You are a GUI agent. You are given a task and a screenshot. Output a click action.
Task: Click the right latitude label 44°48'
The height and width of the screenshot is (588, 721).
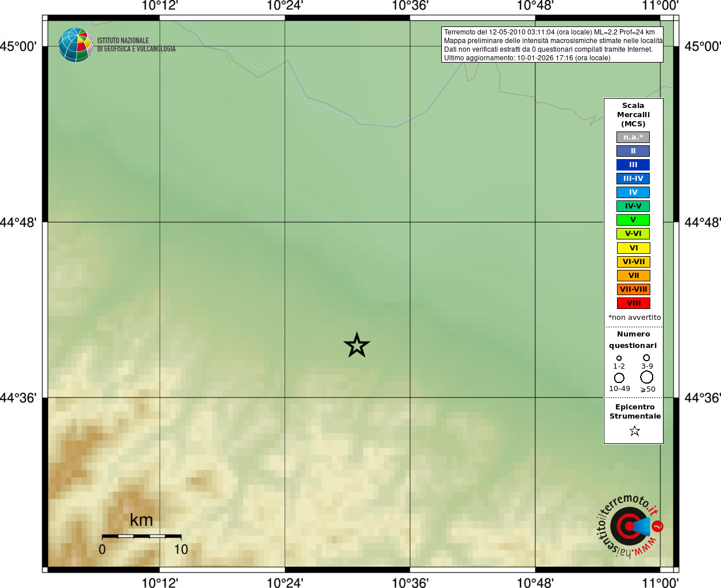pos(703,222)
